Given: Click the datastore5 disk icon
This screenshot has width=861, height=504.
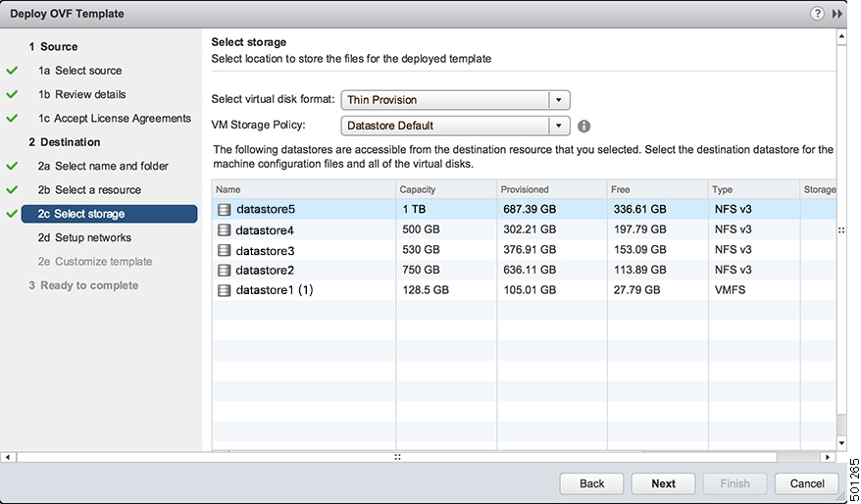Looking at the screenshot, I should pyautogui.click(x=224, y=209).
